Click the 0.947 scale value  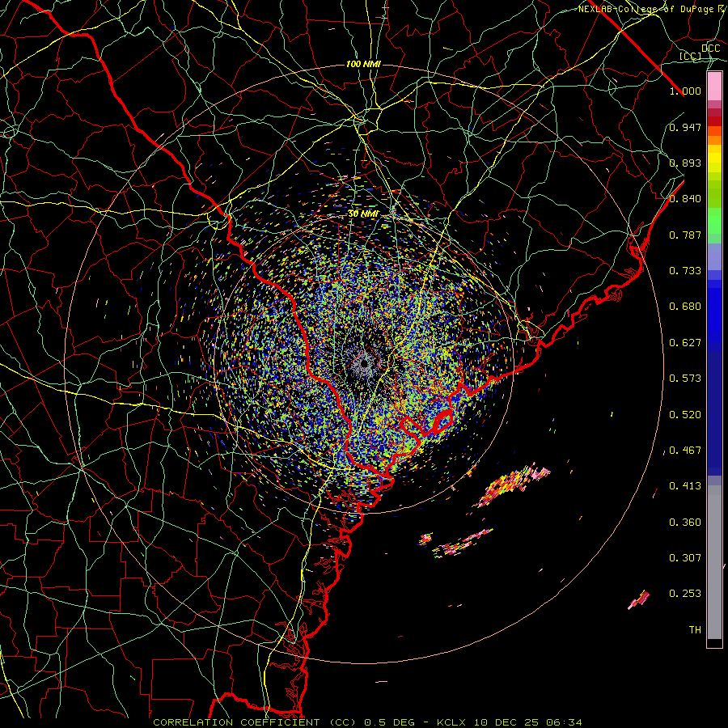tap(685, 127)
